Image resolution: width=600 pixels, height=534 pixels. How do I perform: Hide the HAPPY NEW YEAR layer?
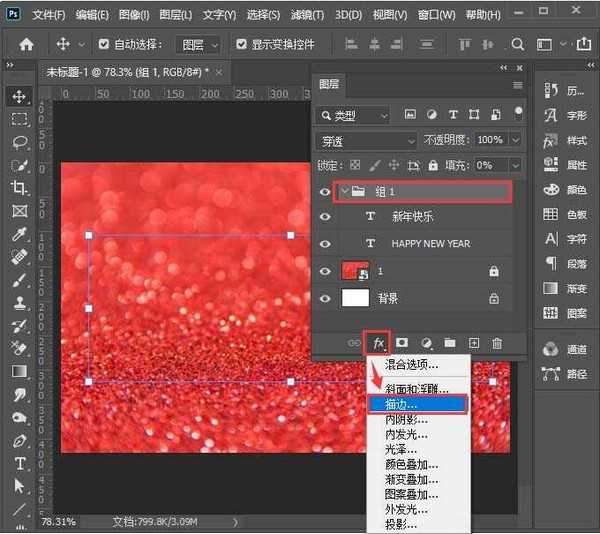324,243
